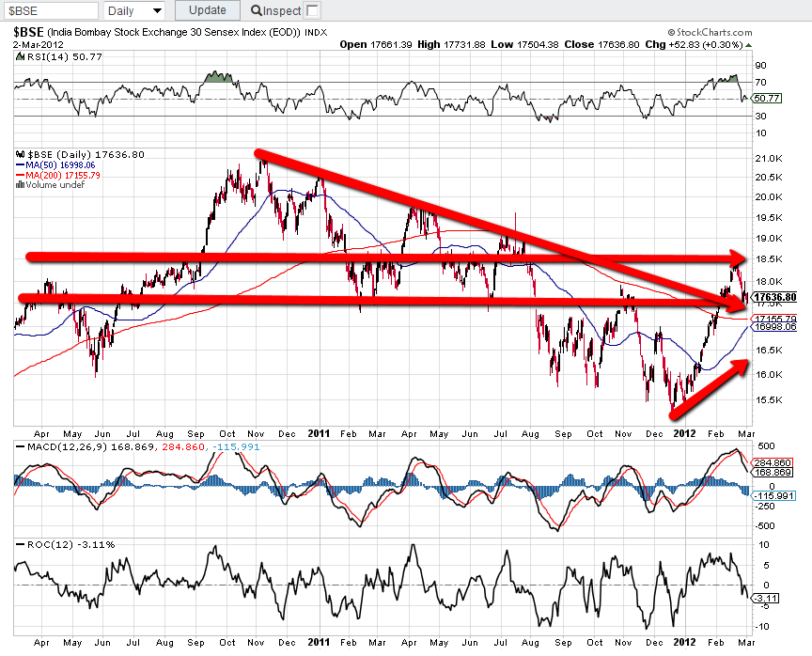Click the $BSE (Daily) candlestick legend icon
Viewport: 812px width, 656px height.
point(20,154)
